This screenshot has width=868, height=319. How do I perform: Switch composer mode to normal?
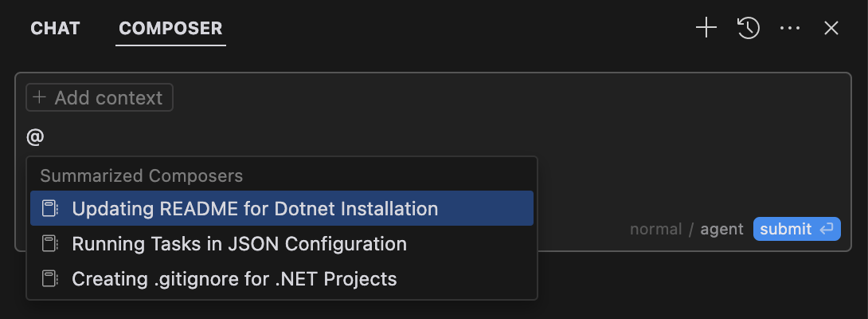(655, 229)
